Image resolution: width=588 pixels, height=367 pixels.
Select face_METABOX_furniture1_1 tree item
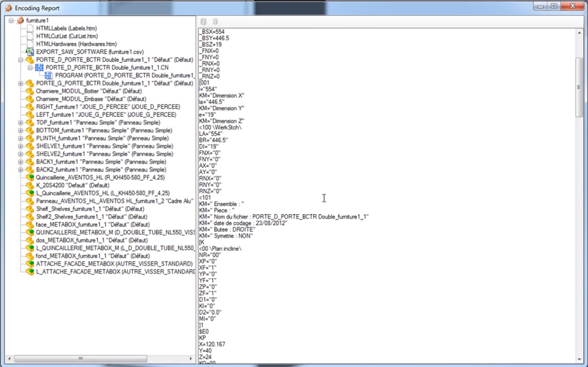point(93,225)
